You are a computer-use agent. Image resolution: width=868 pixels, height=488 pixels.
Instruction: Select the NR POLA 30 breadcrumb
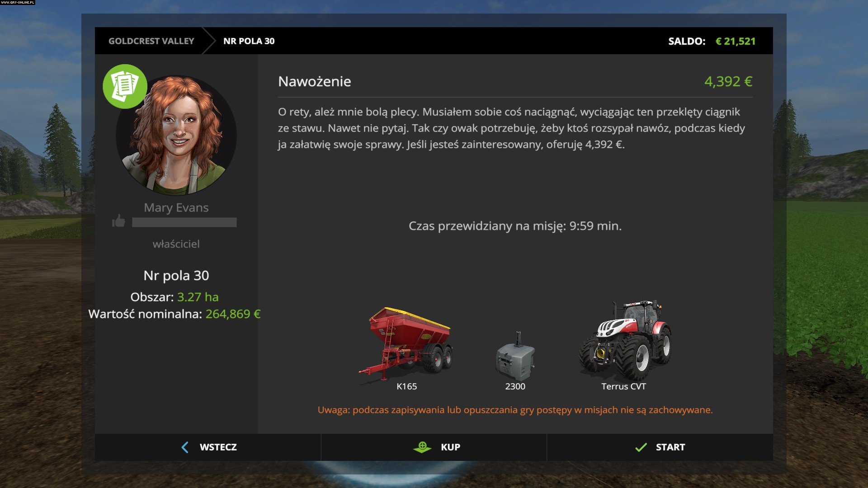click(249, 41)
